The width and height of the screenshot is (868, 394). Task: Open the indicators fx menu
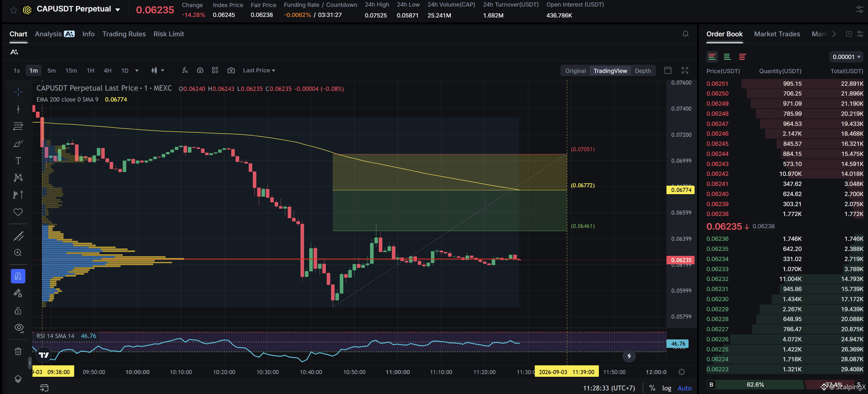tap(185, 70)
